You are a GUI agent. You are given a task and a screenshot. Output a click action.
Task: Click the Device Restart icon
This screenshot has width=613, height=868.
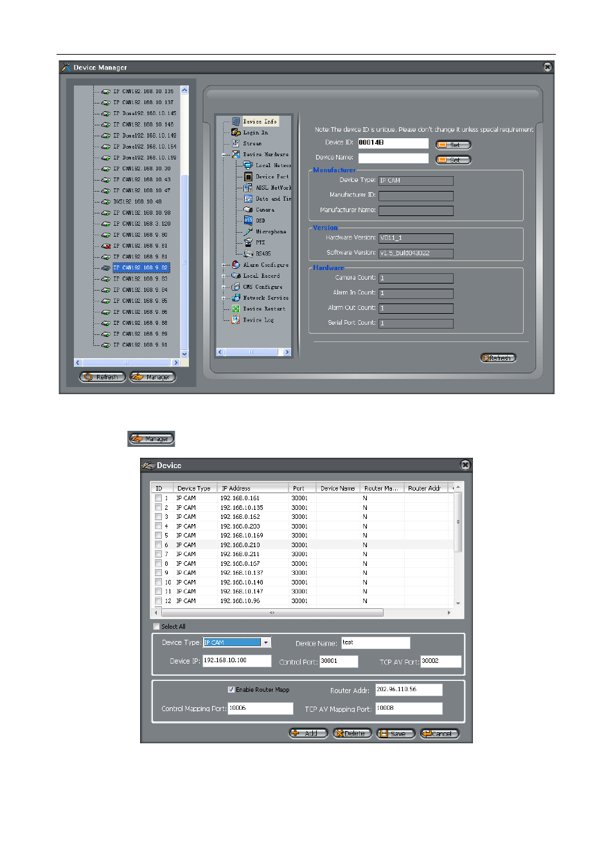pos(236,309)
